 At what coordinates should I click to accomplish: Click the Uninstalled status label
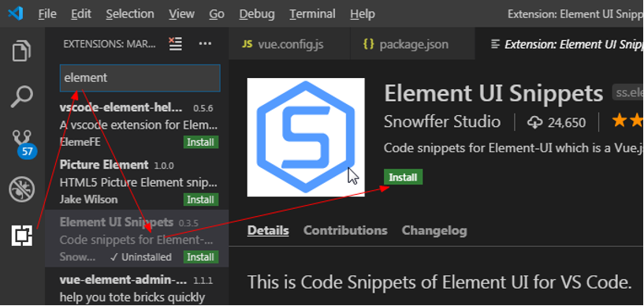pos(141,257)
